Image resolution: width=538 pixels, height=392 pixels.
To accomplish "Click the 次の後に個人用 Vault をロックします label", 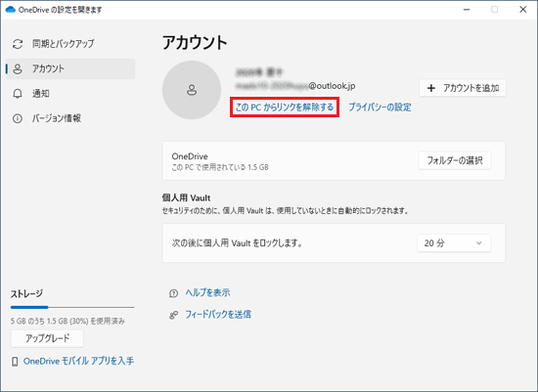I will click(237, 243).
